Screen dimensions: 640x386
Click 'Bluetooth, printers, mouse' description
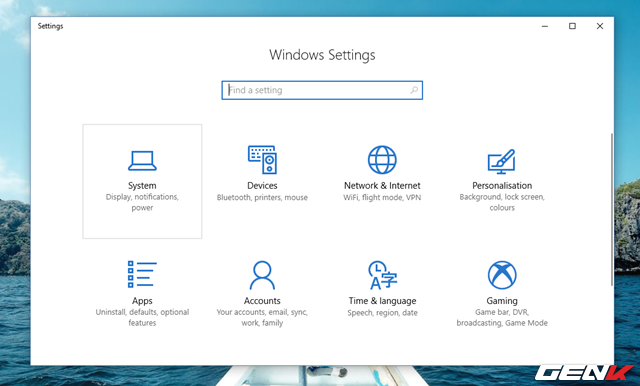[x=262, y=197]
